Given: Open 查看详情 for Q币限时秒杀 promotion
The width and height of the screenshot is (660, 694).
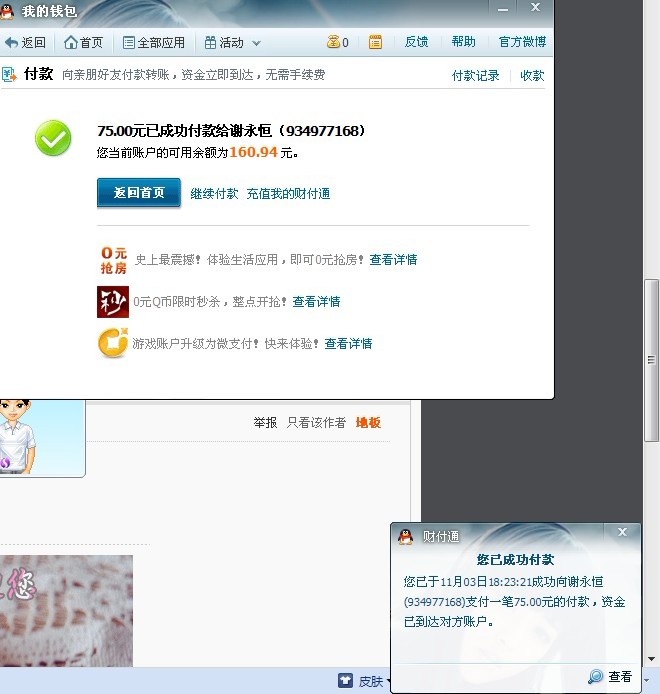Looking at the screenshot, I should (316, 302).
